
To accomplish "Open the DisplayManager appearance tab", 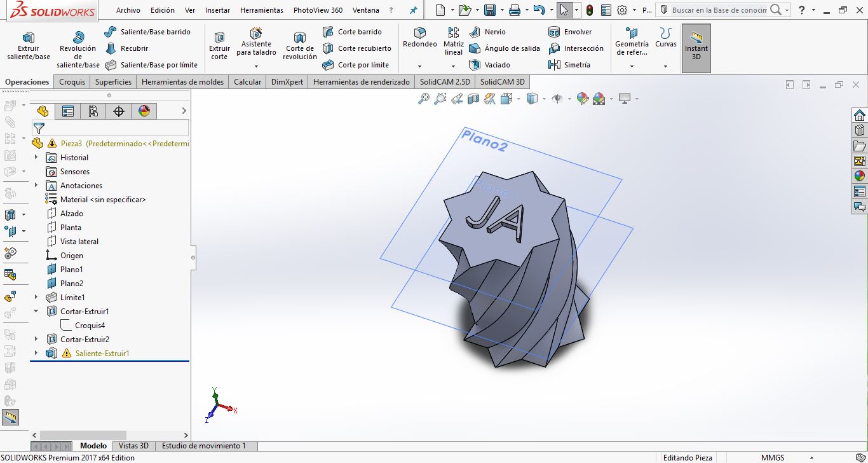I will (144, 111).
